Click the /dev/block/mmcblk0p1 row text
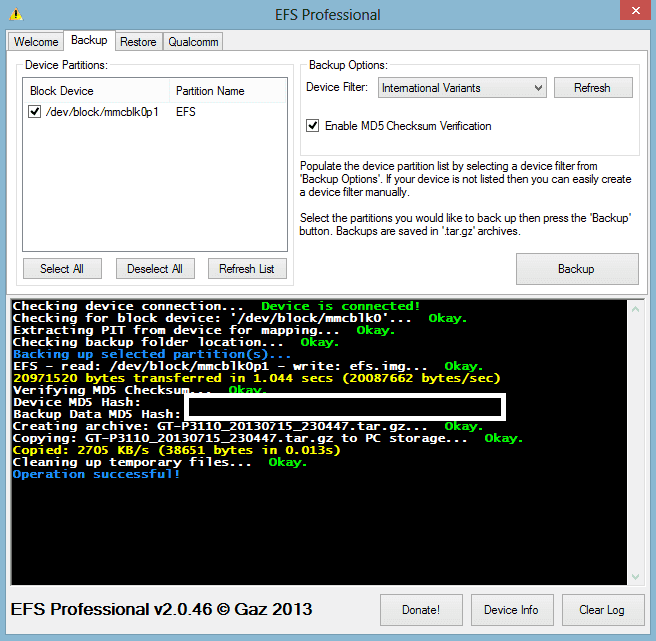This screenshot has width=656, height=641. [102, 112]
